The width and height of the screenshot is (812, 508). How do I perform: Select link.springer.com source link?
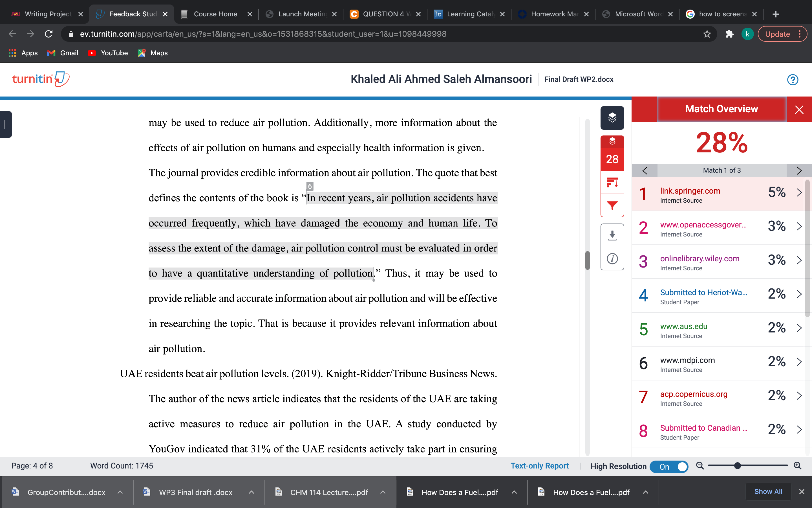(690, 191)
